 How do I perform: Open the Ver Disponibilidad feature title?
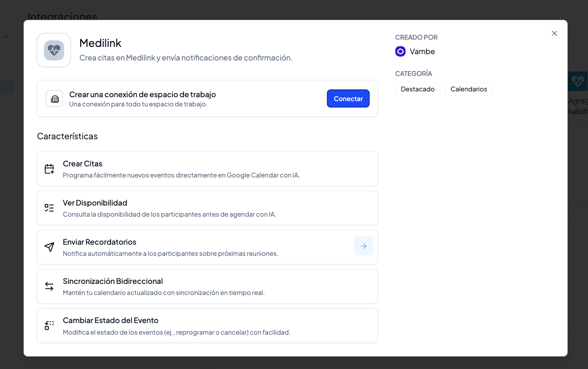pyautogui.click(x=95, y=203)
